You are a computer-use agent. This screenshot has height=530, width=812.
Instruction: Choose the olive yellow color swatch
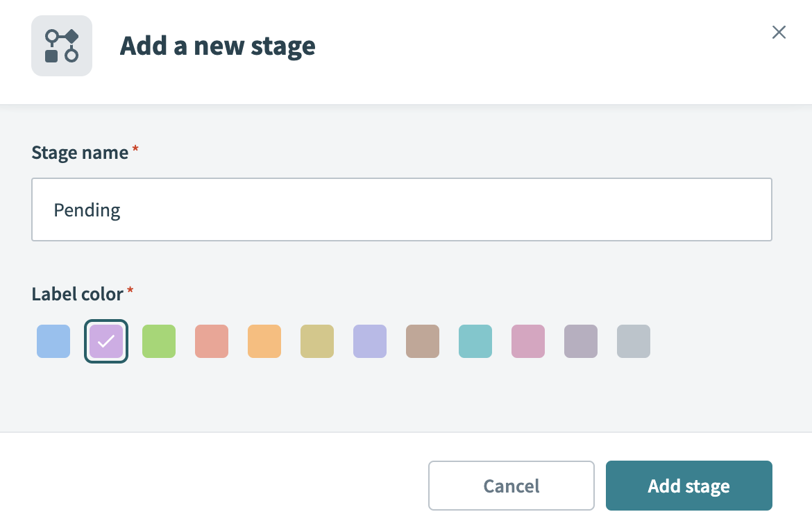(317, 341)
